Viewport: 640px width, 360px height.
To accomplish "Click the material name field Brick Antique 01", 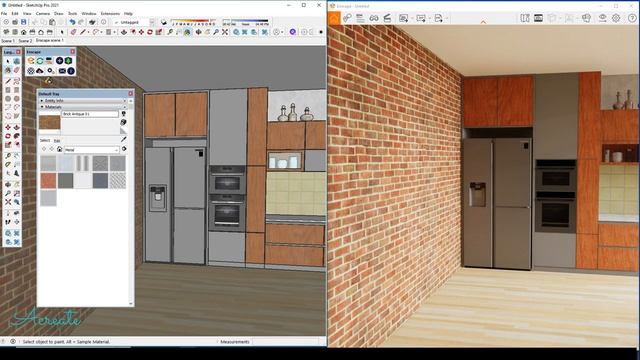I will (x=90, y=114).
